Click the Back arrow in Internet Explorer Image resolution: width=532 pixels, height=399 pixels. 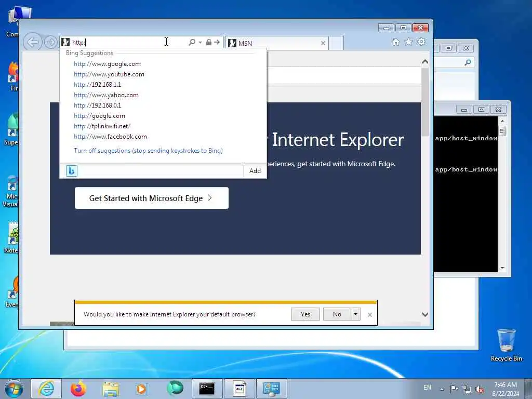coord(33,43)
